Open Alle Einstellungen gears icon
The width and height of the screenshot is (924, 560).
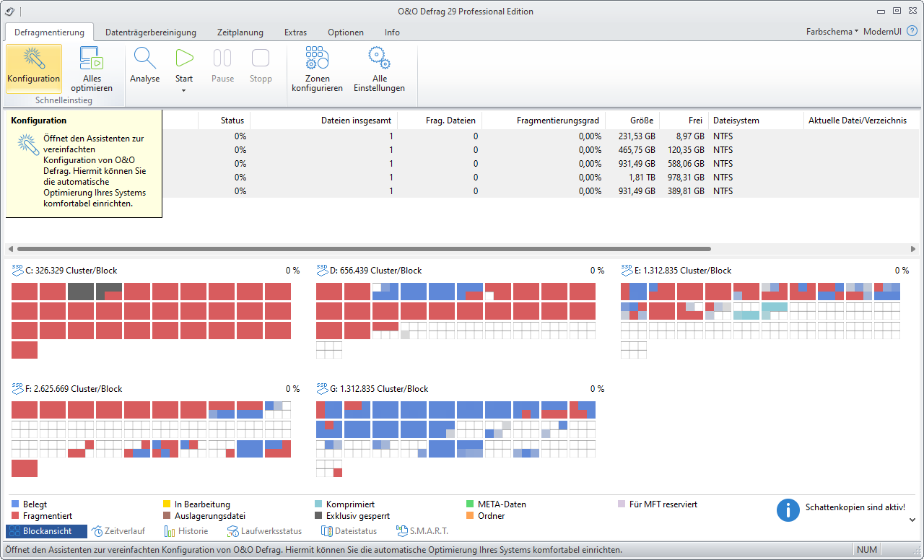pyautogui.click(x=379, y=58)
